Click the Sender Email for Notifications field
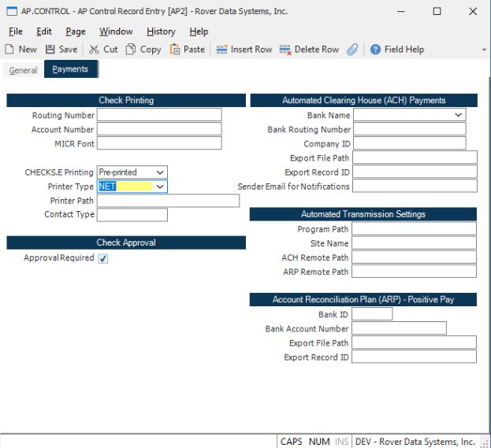491x448 pixels. coord(414,187)
